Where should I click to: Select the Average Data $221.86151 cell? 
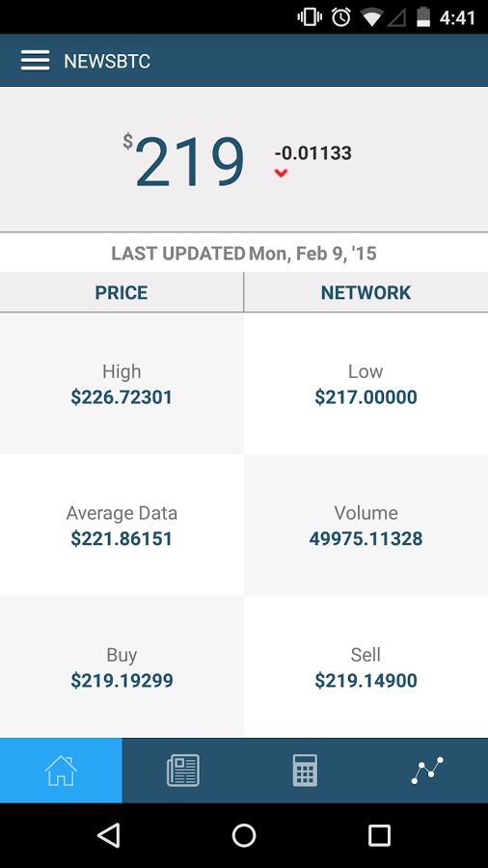[x=122, y=525]
